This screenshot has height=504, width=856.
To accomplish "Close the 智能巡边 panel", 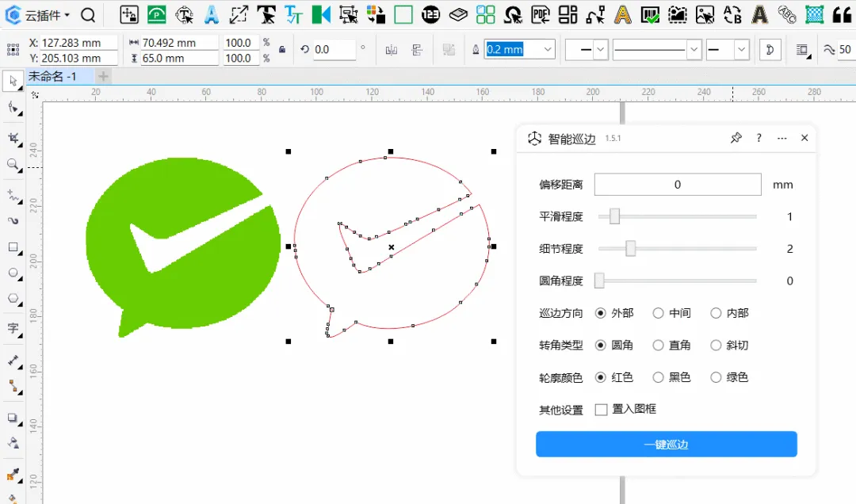I will pos(804,138).
